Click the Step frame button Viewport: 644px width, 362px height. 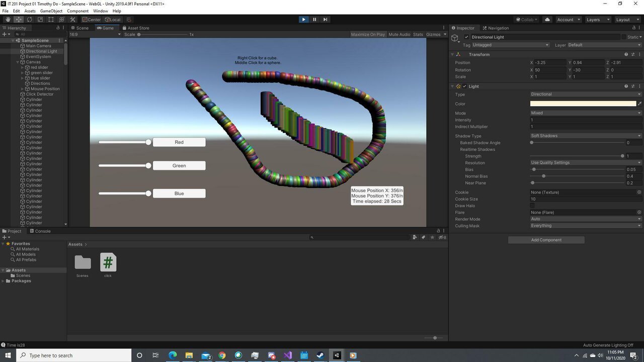(x=326, y=20)
